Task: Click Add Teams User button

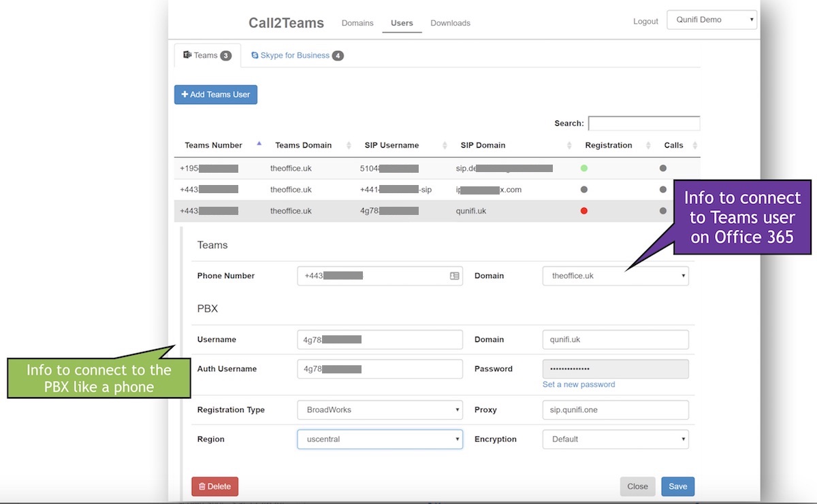Action: tap(216, 95)
